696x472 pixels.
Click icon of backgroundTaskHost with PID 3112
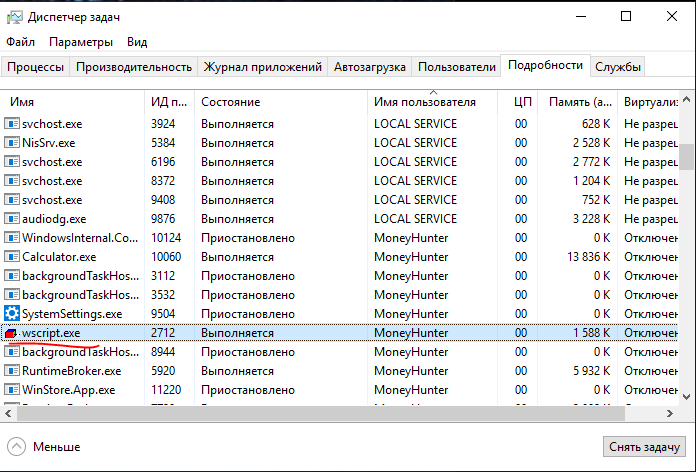tap(12, 276)
